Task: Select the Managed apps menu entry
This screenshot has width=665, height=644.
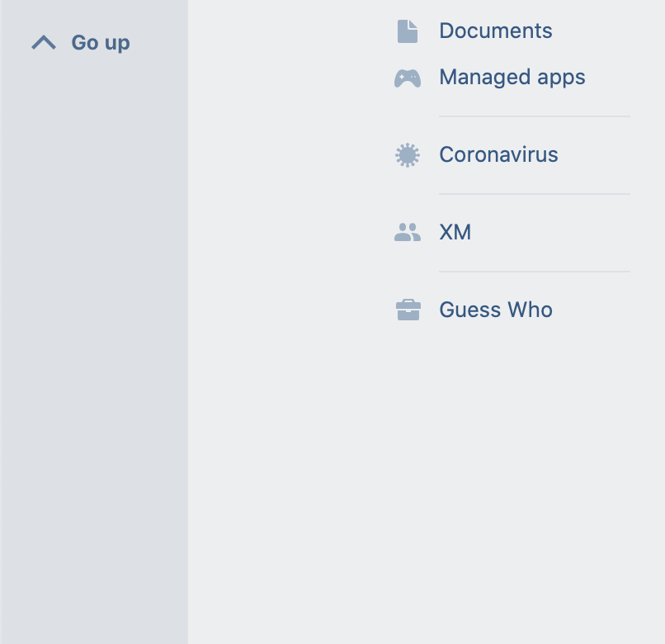Action: click(x=512, y=77)
